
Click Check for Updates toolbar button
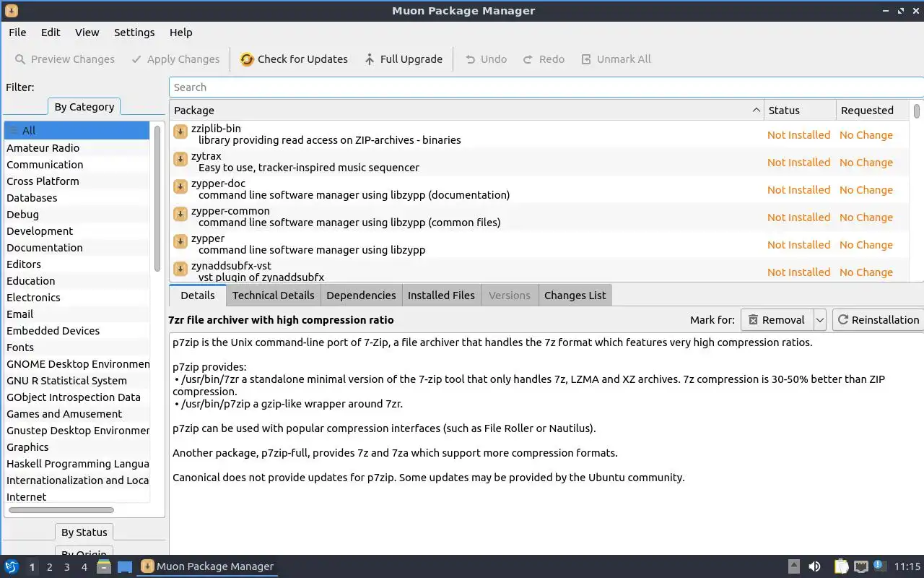294,59
